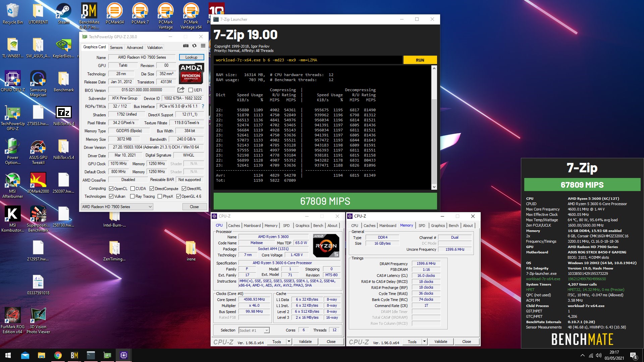
Task: Expand the AMD Radeon HD 7900 Series dropdown
Action: point(117,207)
